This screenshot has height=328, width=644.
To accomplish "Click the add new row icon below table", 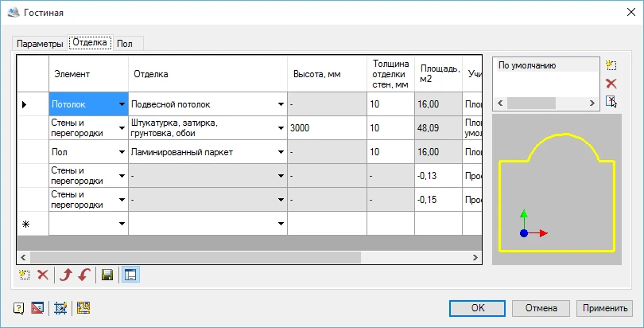I will point(24,275).
